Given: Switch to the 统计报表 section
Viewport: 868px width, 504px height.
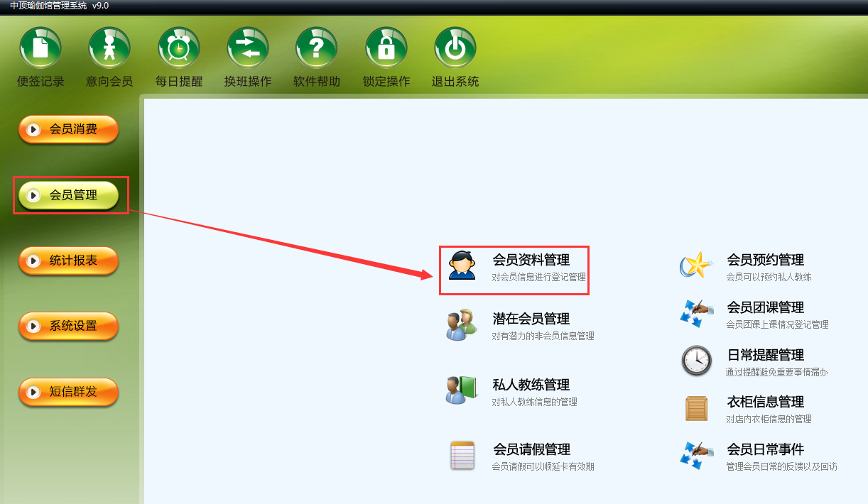Looking at the screenshot, I should coord(68,261).
